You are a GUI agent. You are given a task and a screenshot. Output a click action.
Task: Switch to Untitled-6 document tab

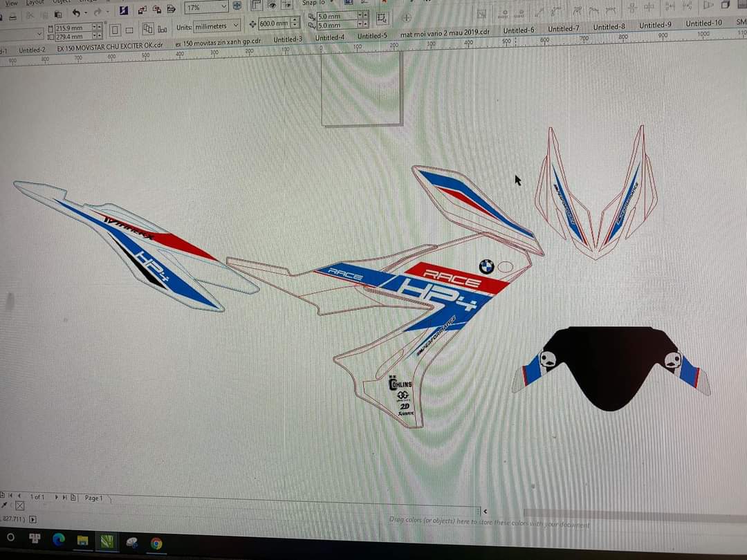pyautogui.click(x=519, y=30)
